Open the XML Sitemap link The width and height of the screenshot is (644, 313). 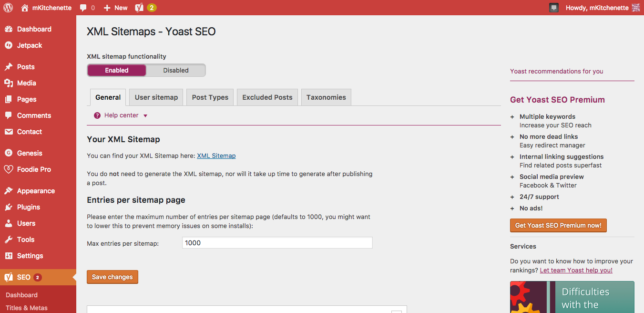coord(216,156)
